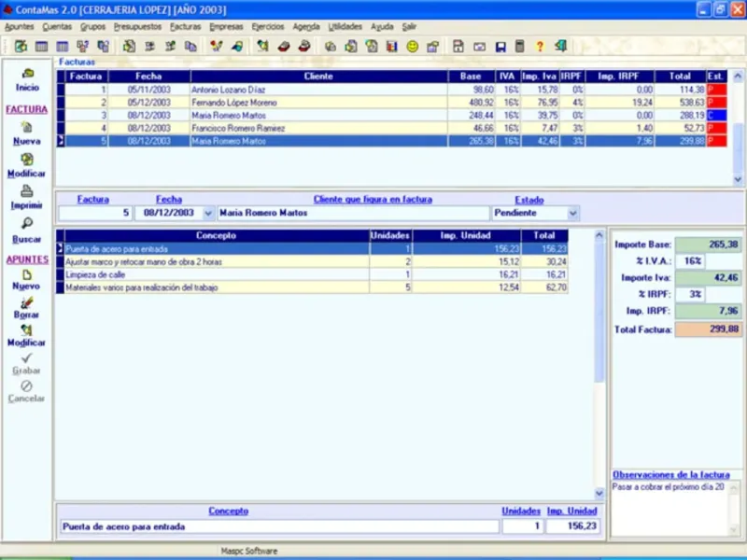This screenshot has width=747, height=560.
Task: Open the Agenda menu
Action: 306,27
